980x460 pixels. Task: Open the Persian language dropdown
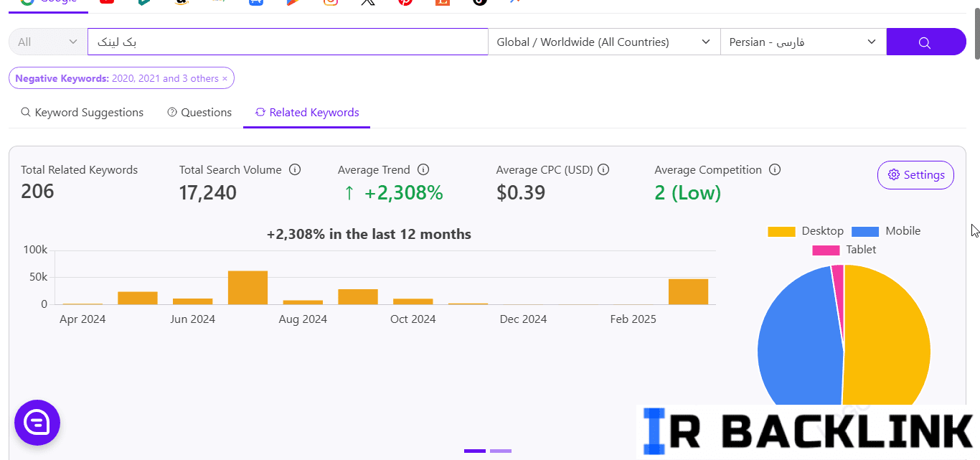pos(803,42)
